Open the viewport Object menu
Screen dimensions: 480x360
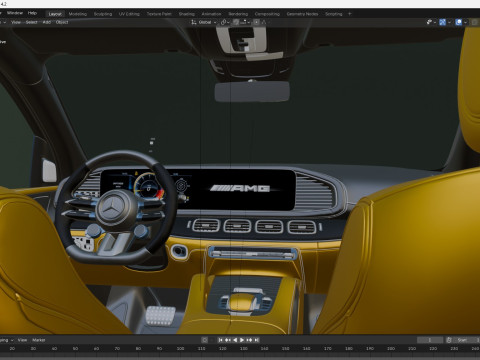click(x=62, y=22)
